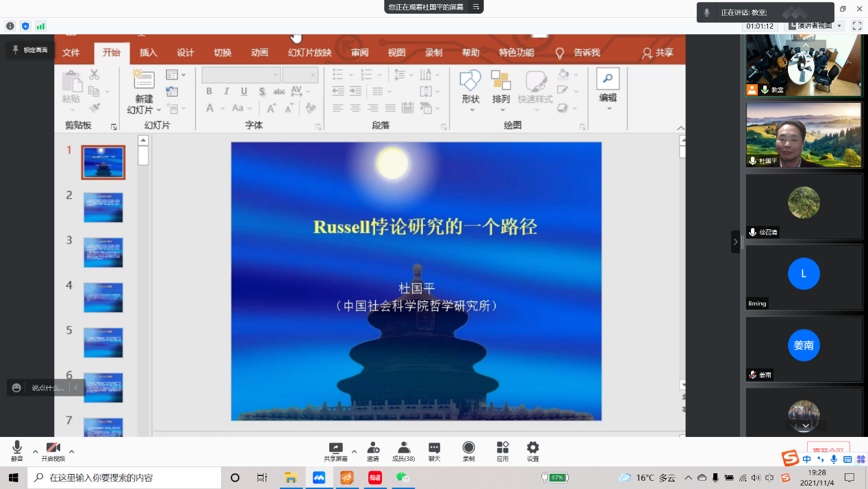Open the Share Screen (共享屏幕) tool
This screenshot has height=489, width=868.
(335, 451)
